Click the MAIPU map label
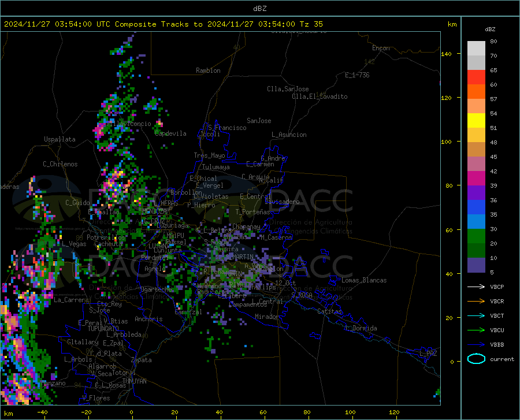The image size is (520, 420). pyautogui.click(x=175, y=235)
